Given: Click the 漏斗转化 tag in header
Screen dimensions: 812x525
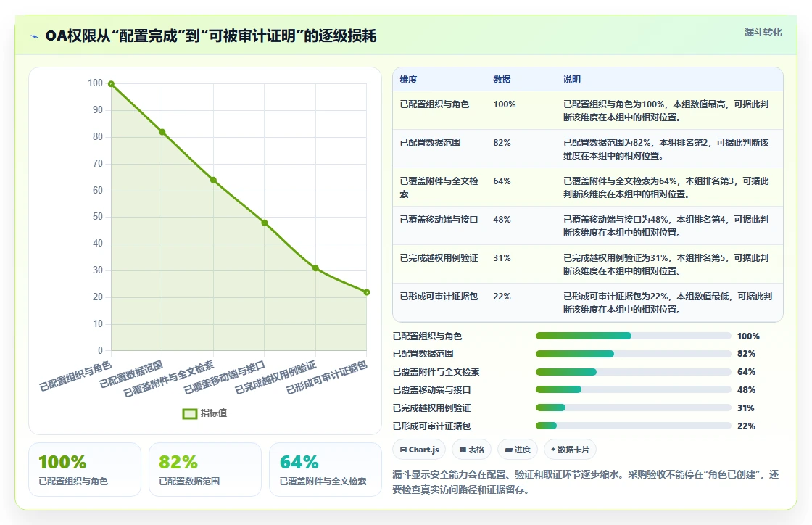Looking at the screenshot, I should 763,32.
